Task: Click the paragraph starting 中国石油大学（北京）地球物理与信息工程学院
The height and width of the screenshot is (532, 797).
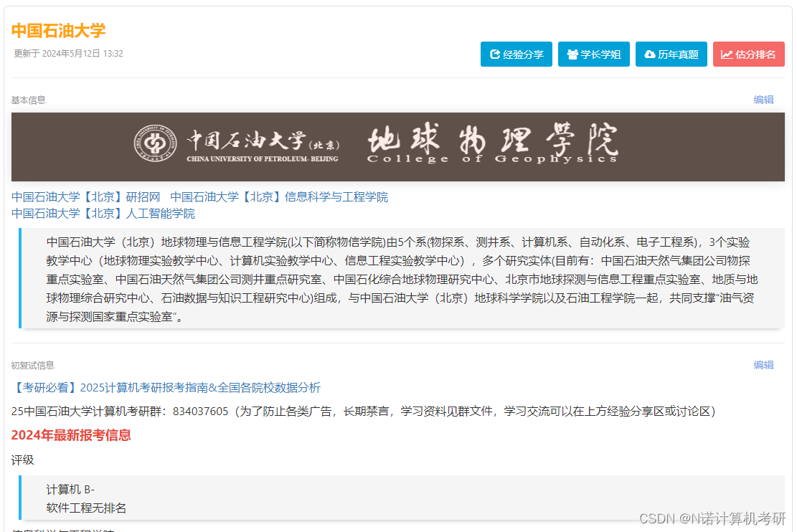Action: 402,279
